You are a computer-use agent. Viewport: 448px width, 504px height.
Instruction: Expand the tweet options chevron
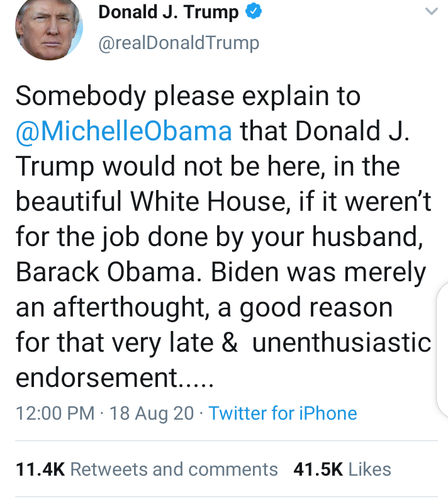(x=431, y=11)
